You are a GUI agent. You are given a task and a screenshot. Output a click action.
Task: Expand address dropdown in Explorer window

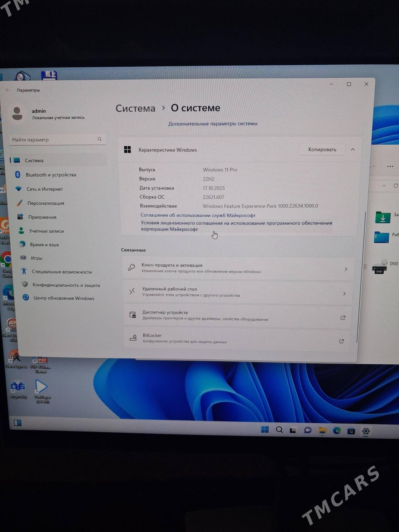tap(384, 186)
